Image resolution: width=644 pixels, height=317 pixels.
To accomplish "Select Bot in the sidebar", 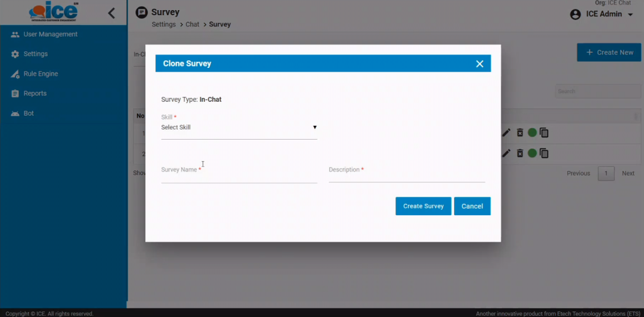I will [x=28, y=114].
